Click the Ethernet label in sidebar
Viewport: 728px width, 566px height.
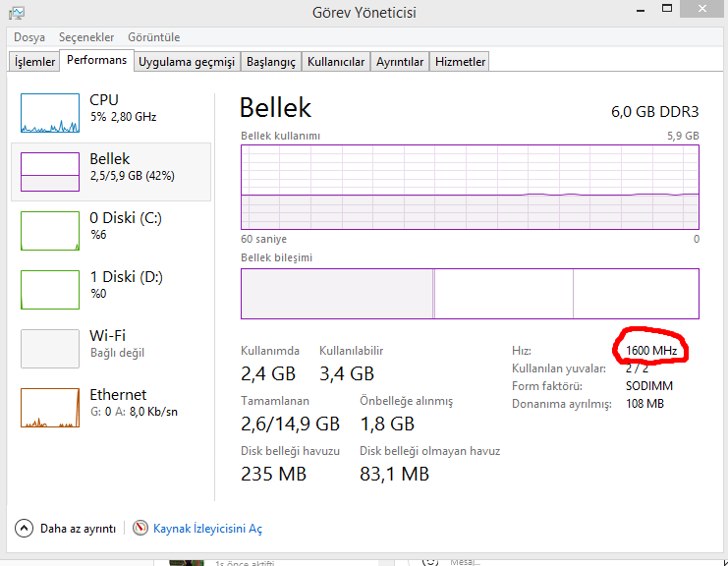pyautogui.click(x=118, y=395)
